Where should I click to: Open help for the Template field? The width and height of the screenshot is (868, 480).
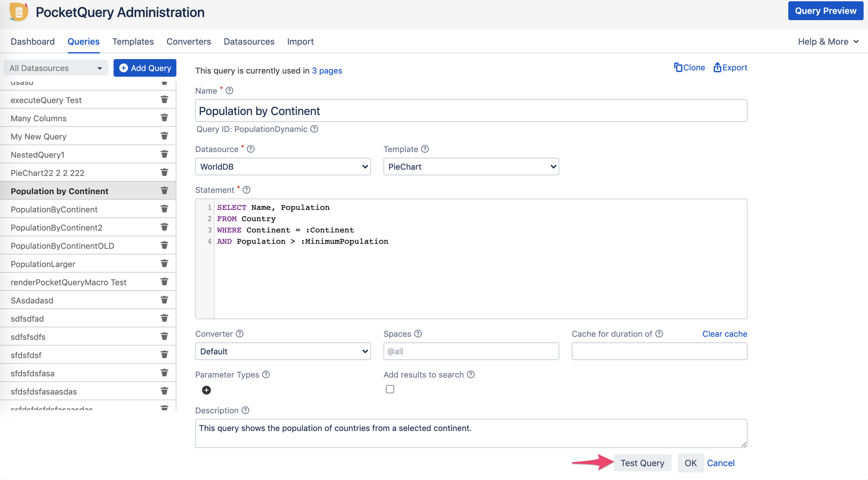coord(425,149)
